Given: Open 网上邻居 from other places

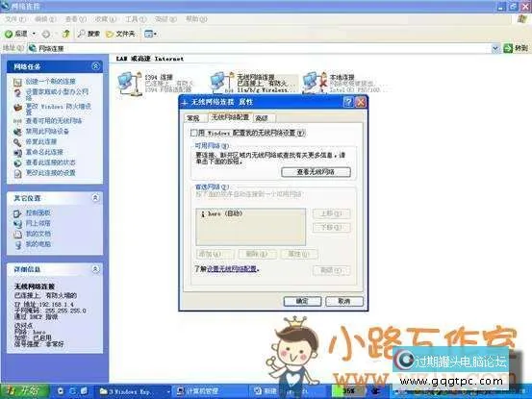Looking at the screenshot, I should coord(38,223).
